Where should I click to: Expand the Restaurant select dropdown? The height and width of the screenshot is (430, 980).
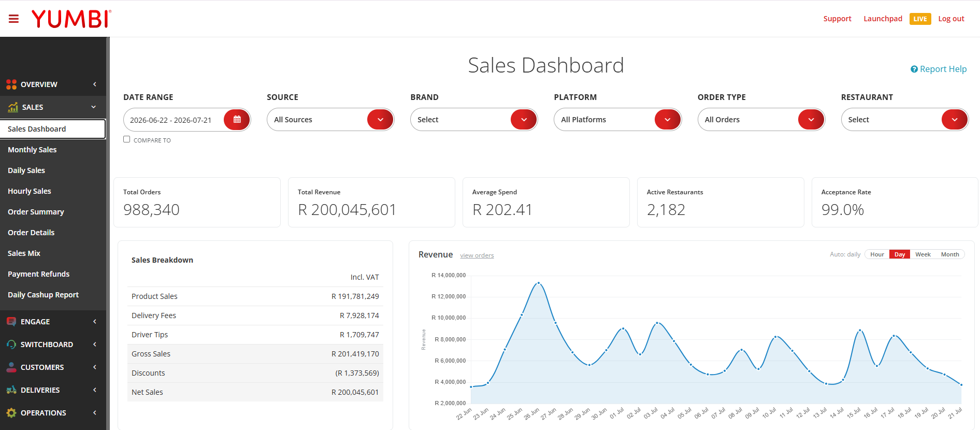[904, 120]
